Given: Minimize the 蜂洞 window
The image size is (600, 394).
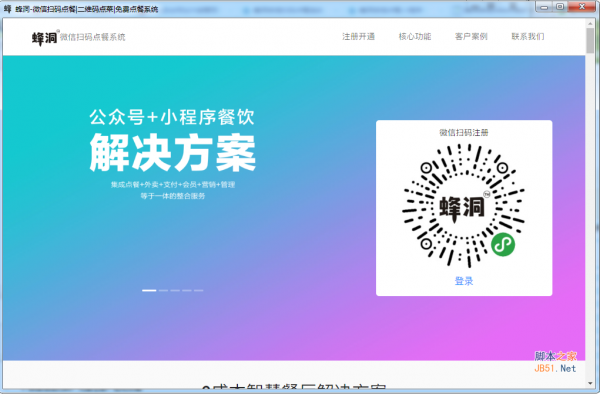Looking at the screenshot, I should (x=545, y=7).
